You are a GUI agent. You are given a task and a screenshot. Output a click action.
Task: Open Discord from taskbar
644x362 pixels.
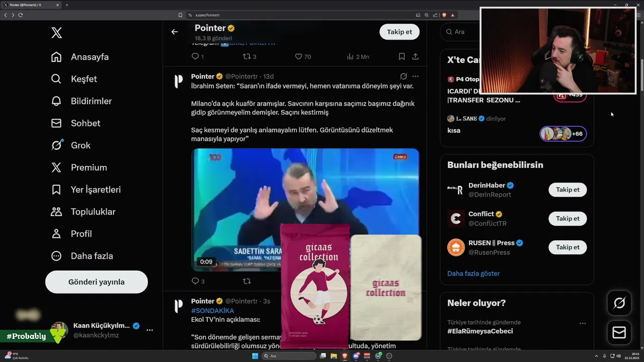click(356, 356)
